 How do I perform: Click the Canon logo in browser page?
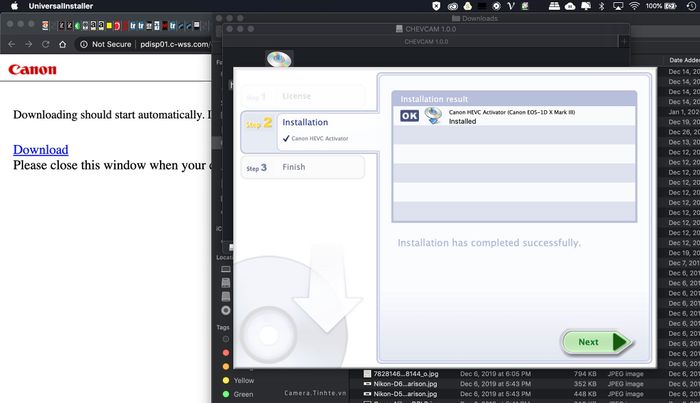[32, 70]
